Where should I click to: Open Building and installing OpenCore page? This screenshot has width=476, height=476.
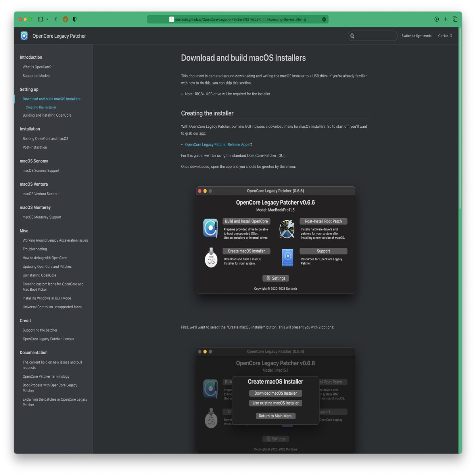click(x=47, y=115)
